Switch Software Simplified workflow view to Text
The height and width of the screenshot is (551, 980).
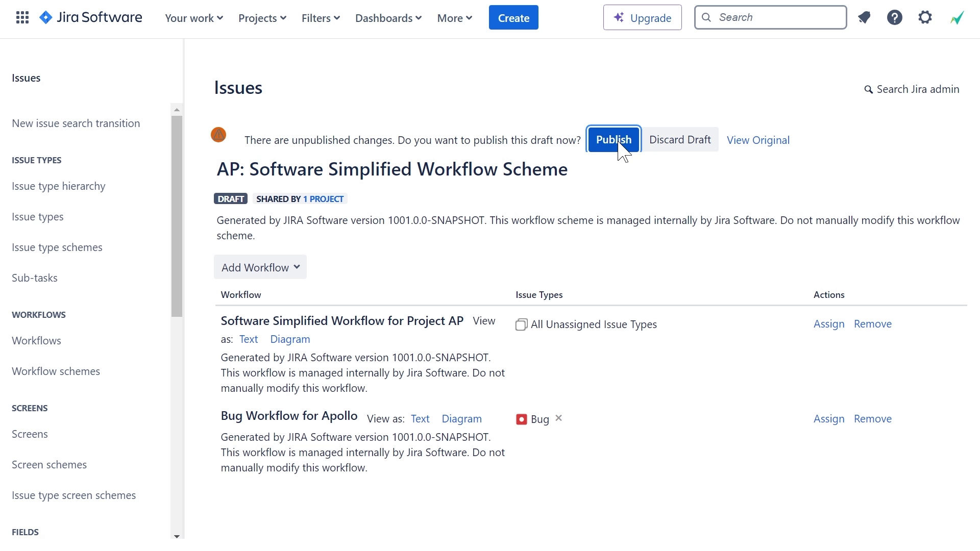(x=249, y=339)
